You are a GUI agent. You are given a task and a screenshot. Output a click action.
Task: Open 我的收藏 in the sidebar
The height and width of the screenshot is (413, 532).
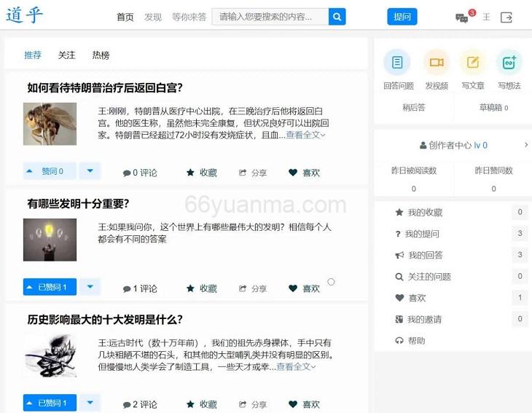pyautogui.click(x=419, y=213)
